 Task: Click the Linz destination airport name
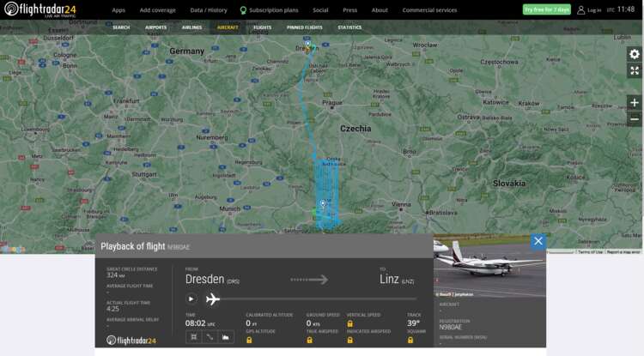tap(389, 280)
